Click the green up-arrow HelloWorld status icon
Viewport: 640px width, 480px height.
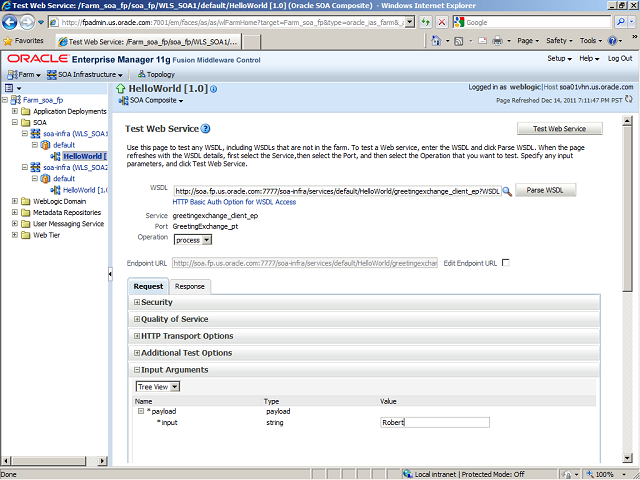(123, 89)
